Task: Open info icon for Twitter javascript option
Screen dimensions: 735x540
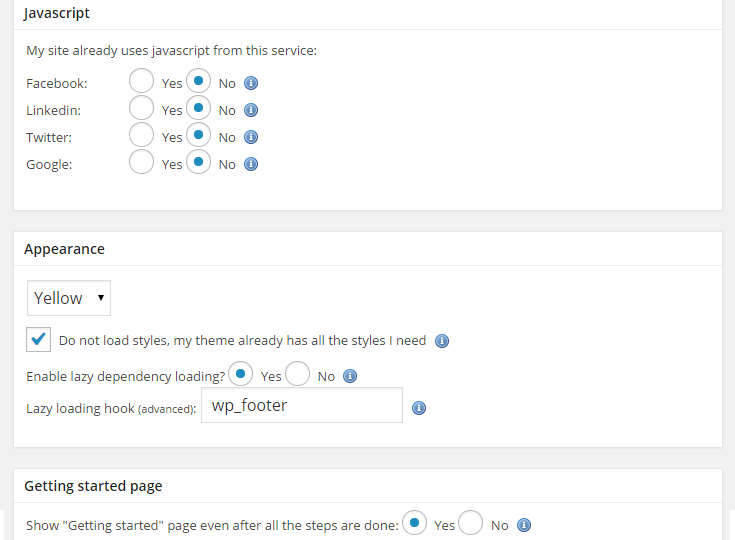Action: [251, 137]
